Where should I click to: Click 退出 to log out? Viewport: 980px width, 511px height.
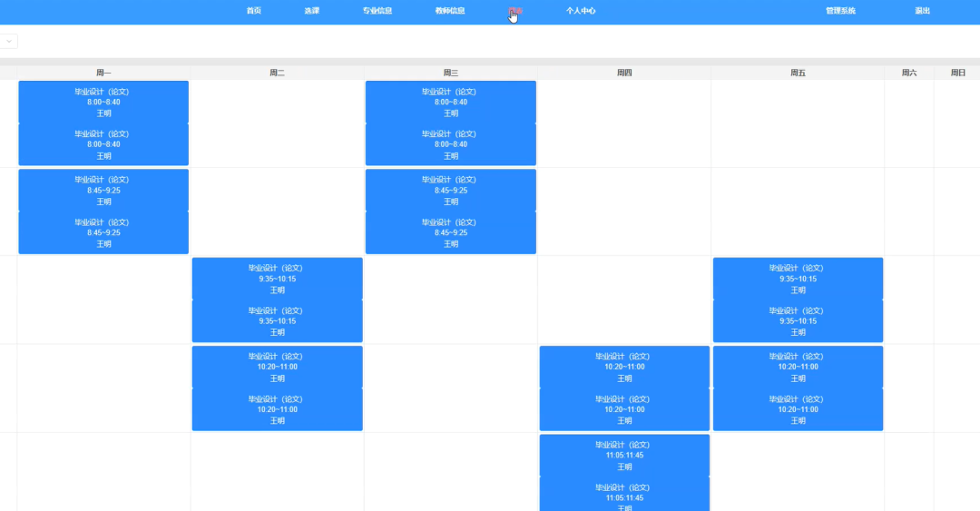pos(923,11)
